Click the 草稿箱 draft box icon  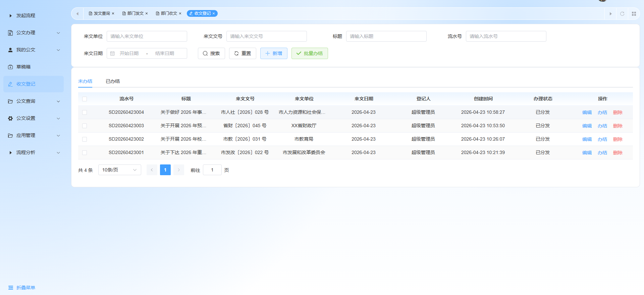(10, 67)
